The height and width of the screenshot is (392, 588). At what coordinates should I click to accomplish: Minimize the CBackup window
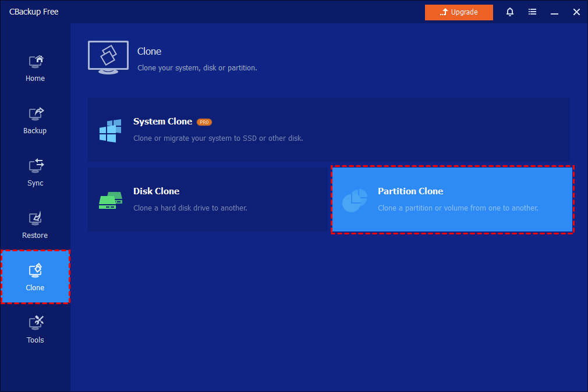[x=554, y=12]
